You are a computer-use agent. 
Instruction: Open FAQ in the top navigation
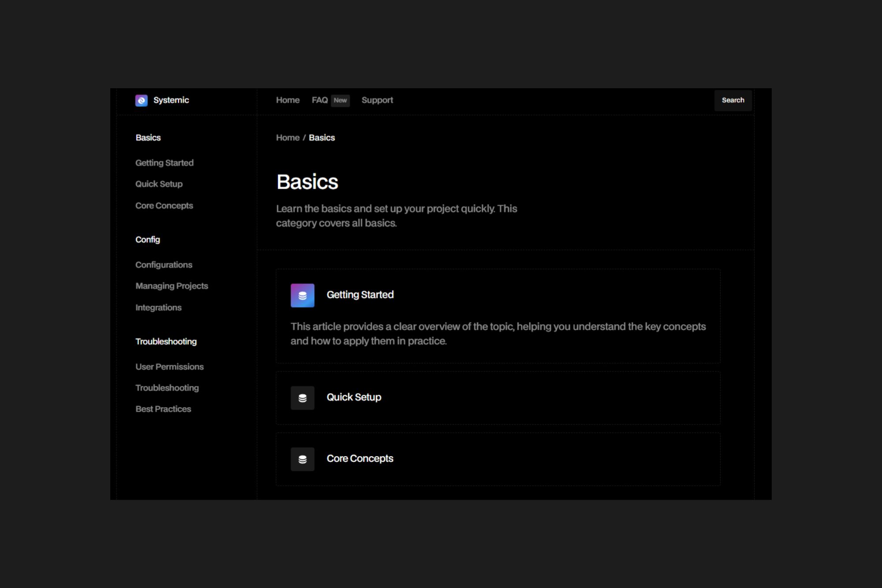[x=320, y=101]
